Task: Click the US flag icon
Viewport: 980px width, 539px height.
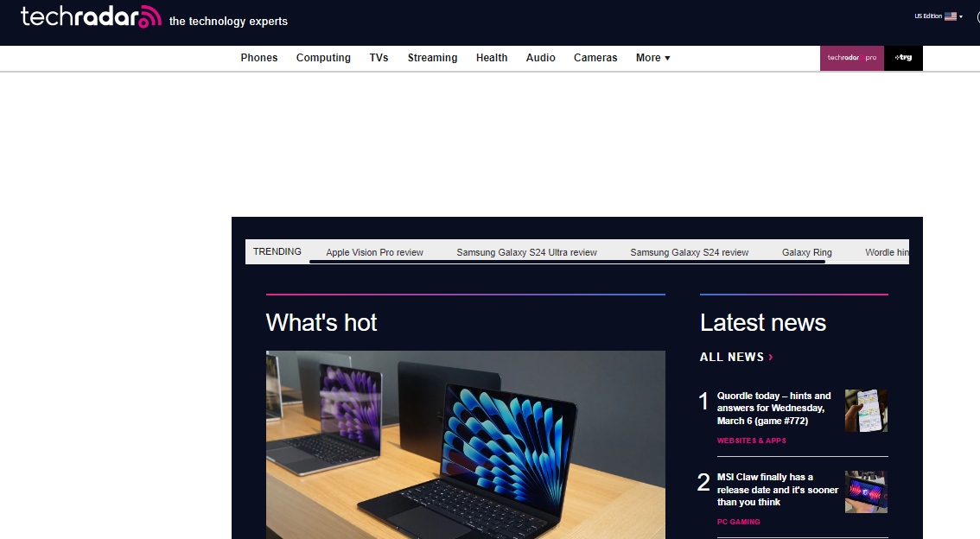Action: [x=950, y=16]
